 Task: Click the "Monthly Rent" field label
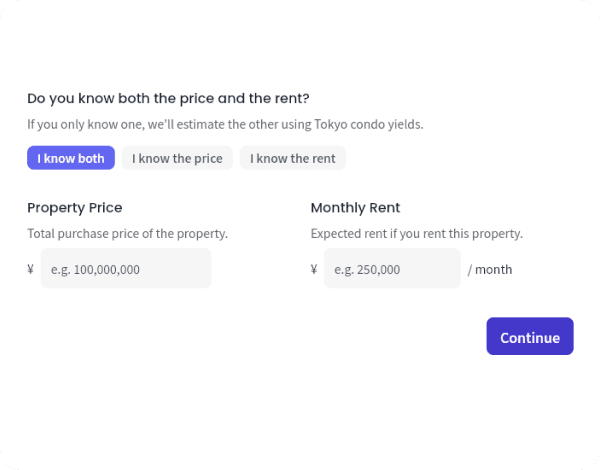pyautogui.click(x=355, y=208)
